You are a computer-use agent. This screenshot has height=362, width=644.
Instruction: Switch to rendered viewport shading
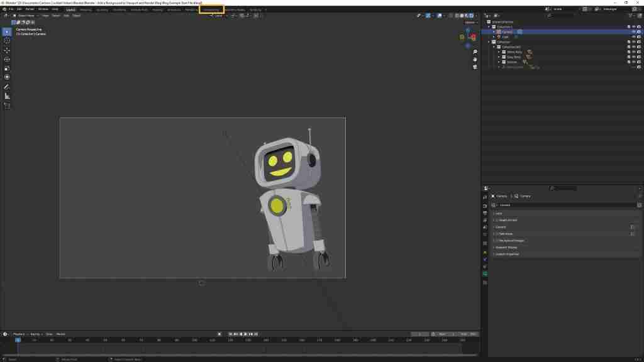tap(472, 16)
